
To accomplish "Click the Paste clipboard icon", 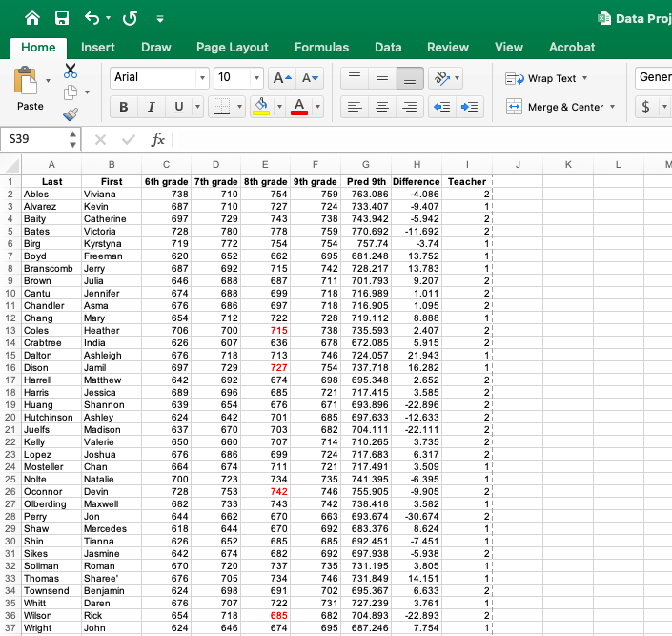I will 26,80.
